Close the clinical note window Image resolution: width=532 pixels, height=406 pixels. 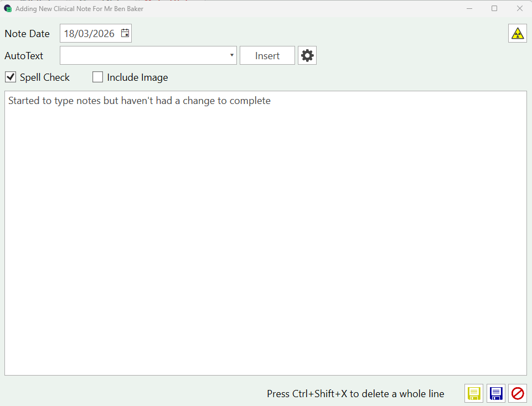coord(519,8)
